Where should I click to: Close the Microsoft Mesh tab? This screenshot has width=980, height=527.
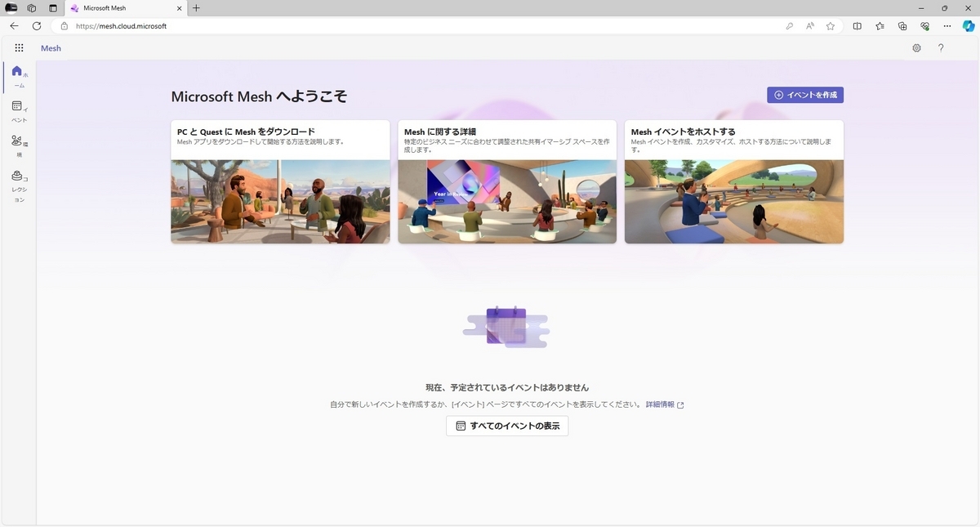[x=179, y=8]
